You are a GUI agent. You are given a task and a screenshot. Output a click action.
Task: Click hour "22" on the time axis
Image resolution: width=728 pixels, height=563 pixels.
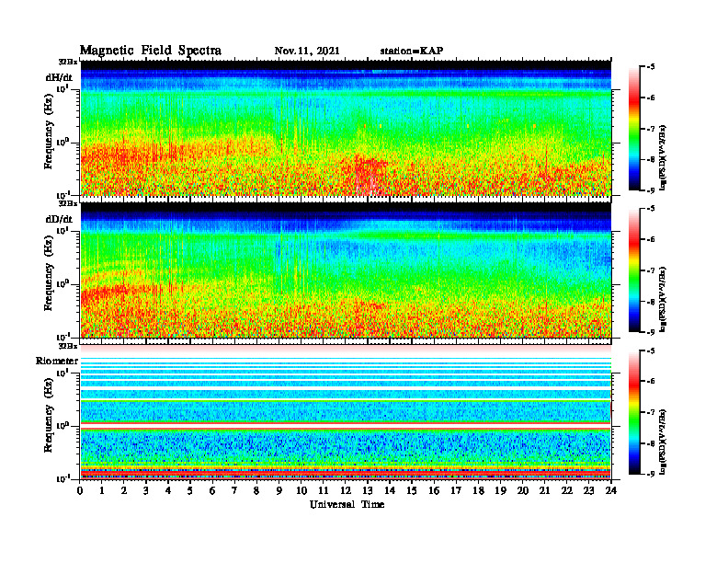click(x=567, y=490)
